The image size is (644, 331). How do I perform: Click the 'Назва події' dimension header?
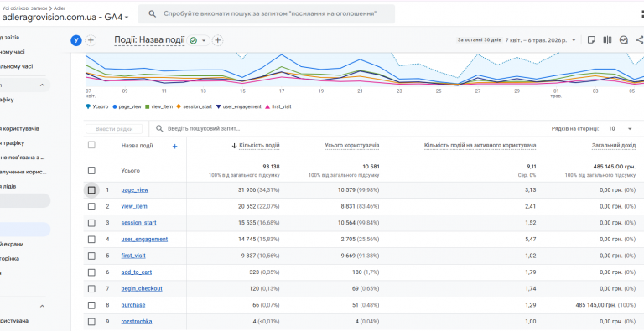point(138,146)
